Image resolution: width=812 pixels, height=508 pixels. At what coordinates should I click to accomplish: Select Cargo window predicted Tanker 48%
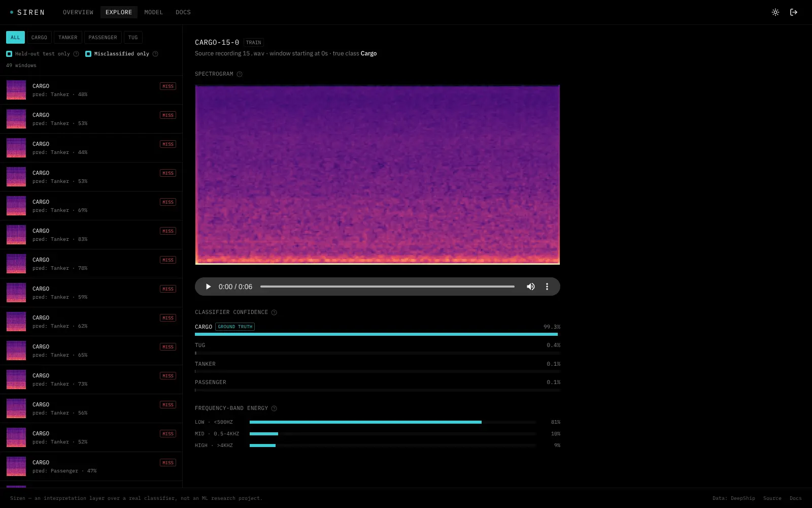coord(91,90)
